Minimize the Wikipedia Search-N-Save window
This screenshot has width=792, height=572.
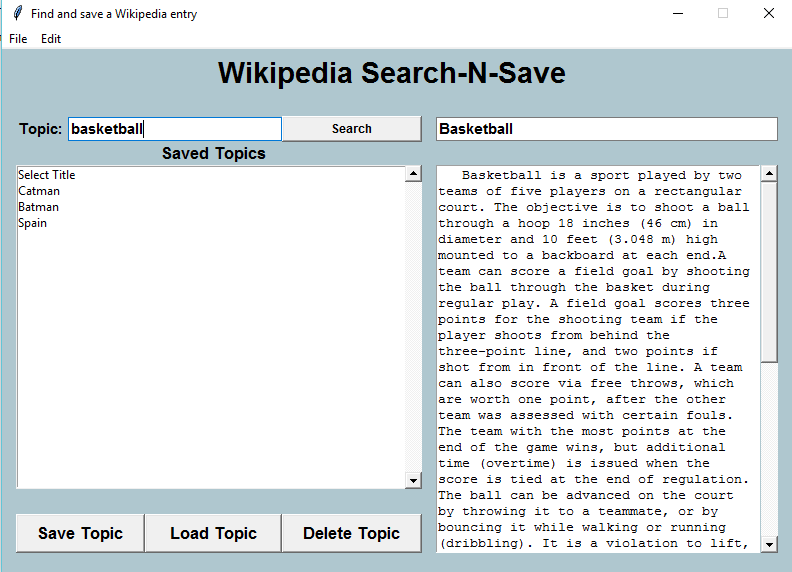678,13
